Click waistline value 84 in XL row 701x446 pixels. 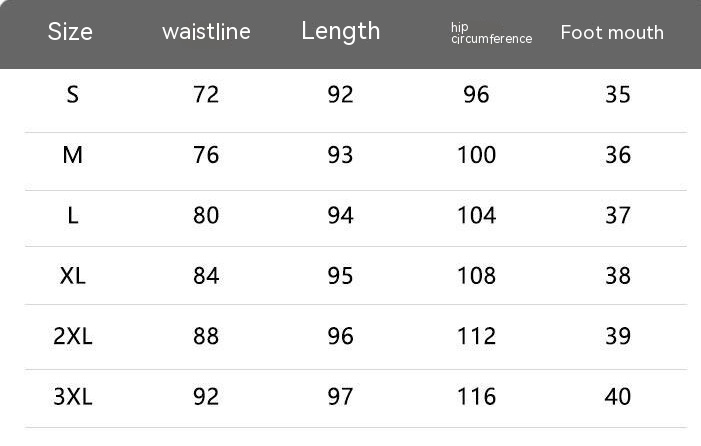pos(206,275)
